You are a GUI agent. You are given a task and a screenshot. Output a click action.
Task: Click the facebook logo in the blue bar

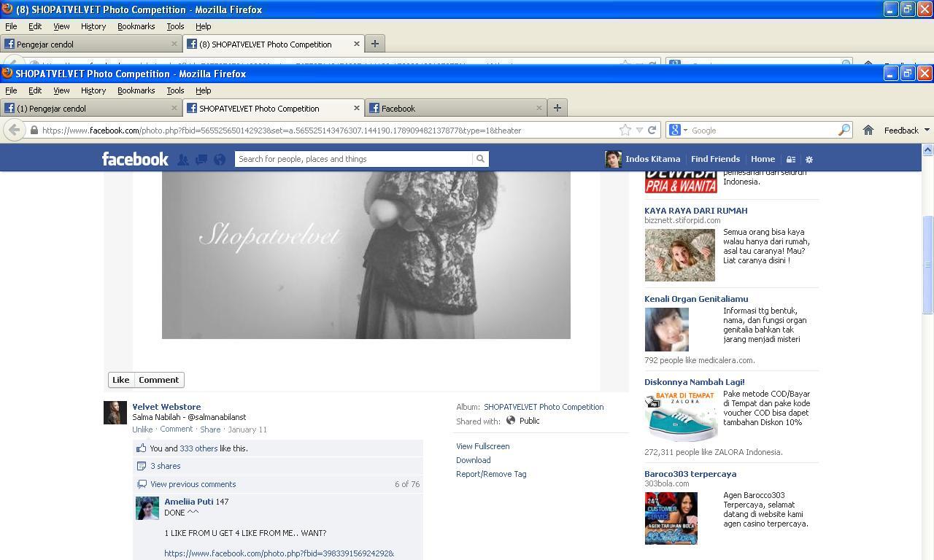[x=135, y=159]
